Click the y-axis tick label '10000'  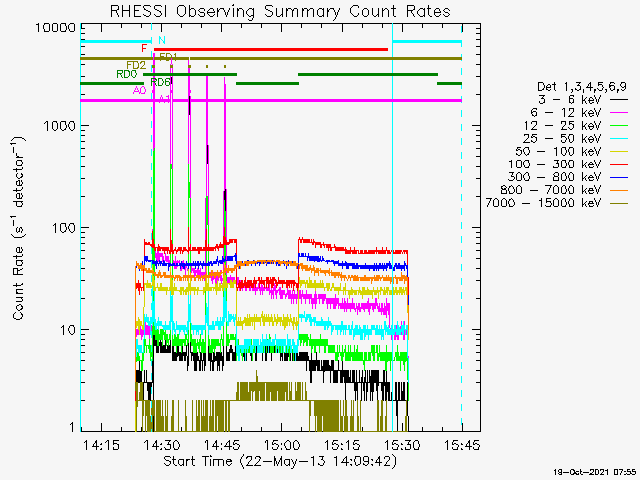56,28
